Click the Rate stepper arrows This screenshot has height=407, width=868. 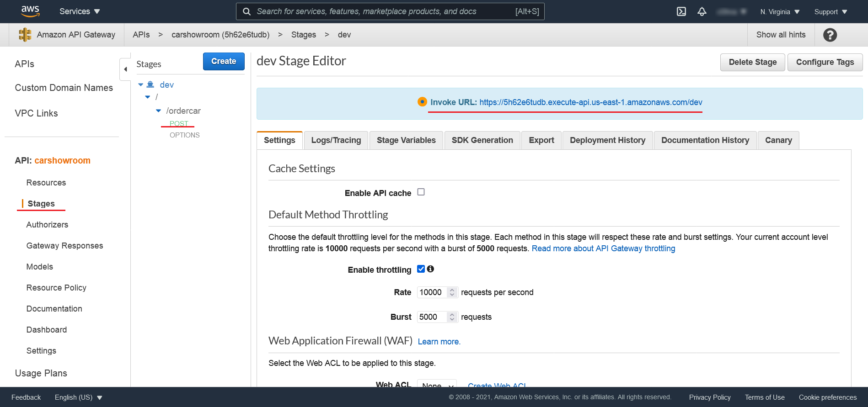coord(452,292)
